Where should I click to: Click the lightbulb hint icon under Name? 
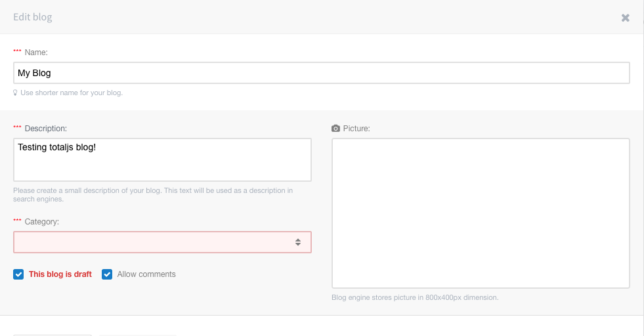pyautogui.click(x=15, y=93)
